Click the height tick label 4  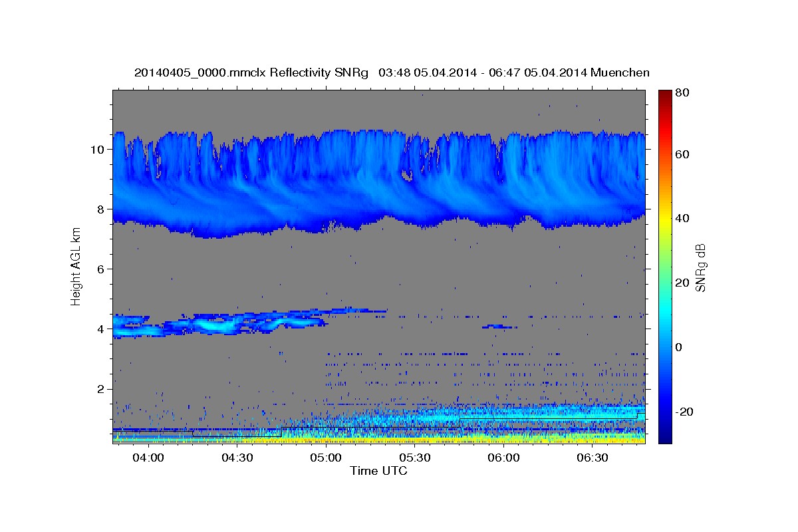point(100,329)
